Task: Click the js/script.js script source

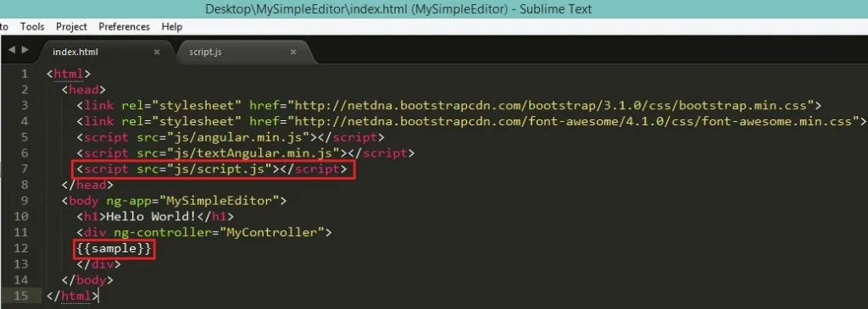Action: tap(220, 168)
